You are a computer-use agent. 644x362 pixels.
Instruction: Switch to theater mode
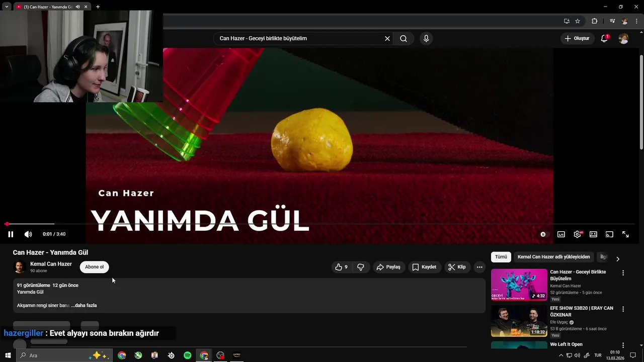point(593,234)
